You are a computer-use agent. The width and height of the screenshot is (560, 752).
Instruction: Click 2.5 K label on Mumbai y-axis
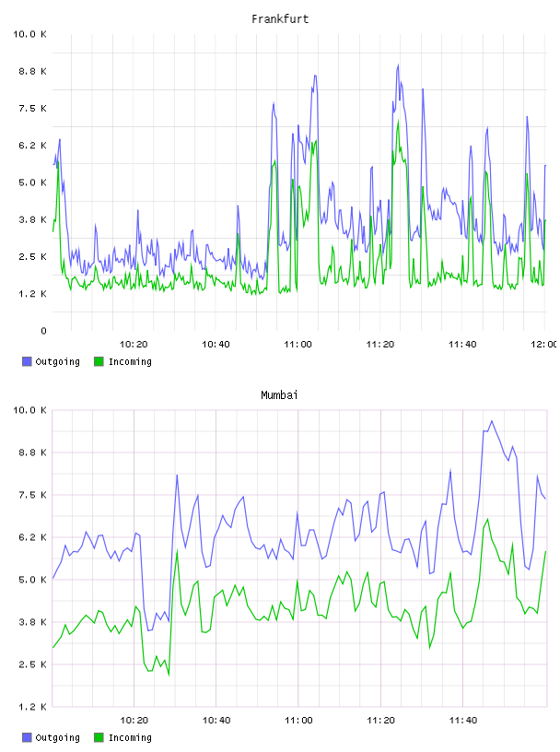point(32,664)
